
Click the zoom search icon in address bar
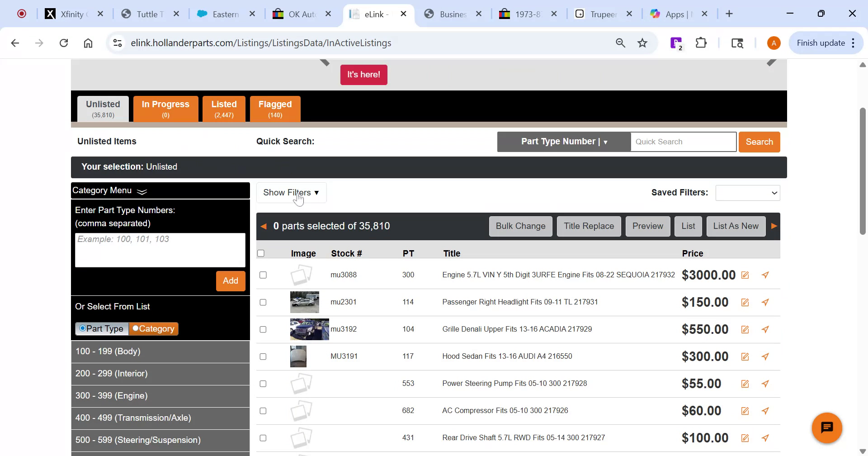pos(620,43)
